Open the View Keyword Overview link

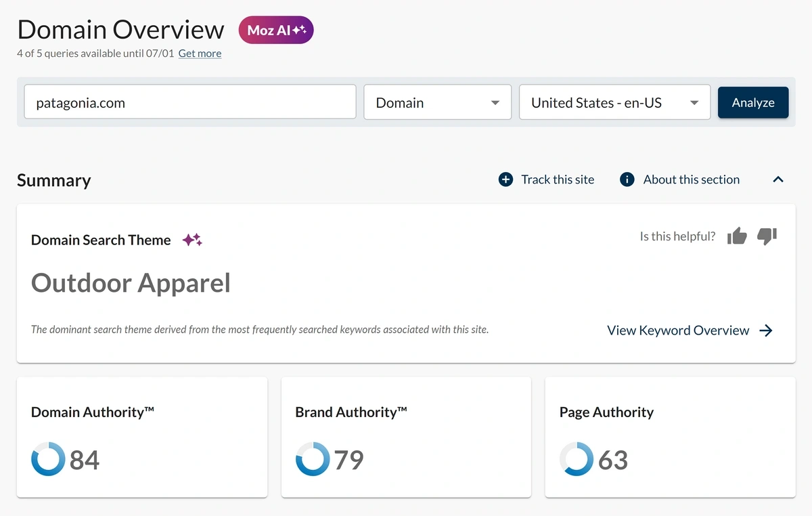[678, 330]
